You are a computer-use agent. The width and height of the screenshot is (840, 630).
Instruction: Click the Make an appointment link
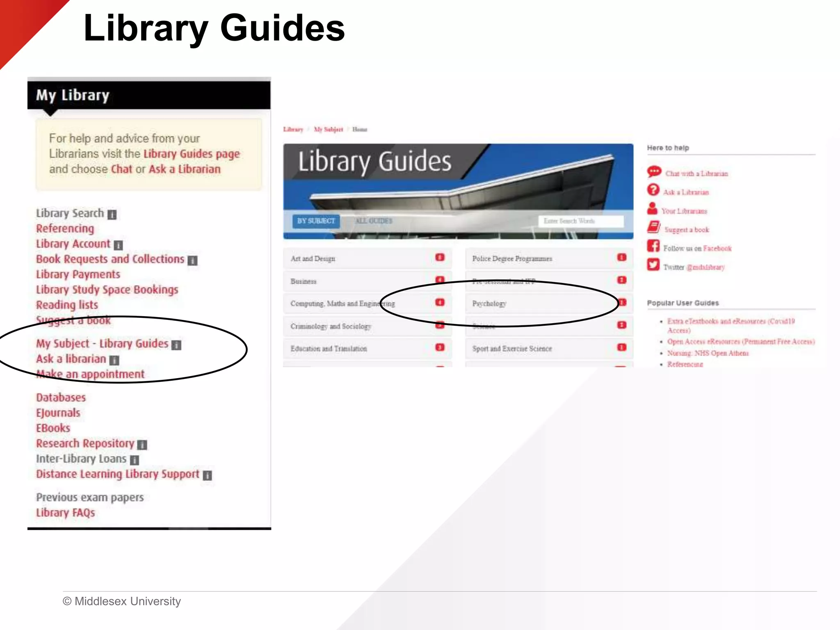90,374
